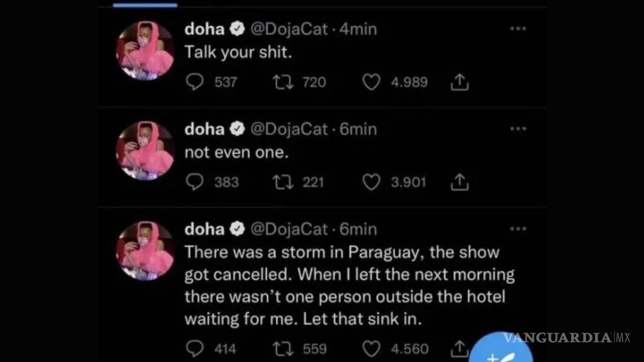The width and height of the screenshot is (644, 362).
Task: Share the Paraguay storm tweet
Action: coord(459,348)
